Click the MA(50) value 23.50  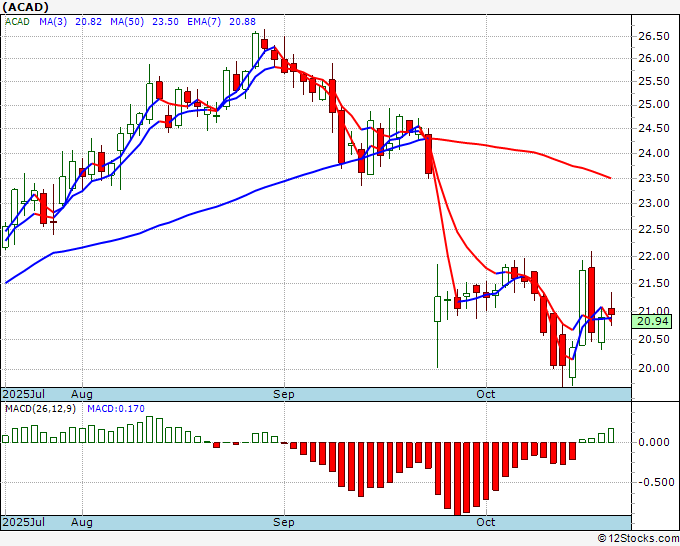pyautogui.click(x=165, y=22)
